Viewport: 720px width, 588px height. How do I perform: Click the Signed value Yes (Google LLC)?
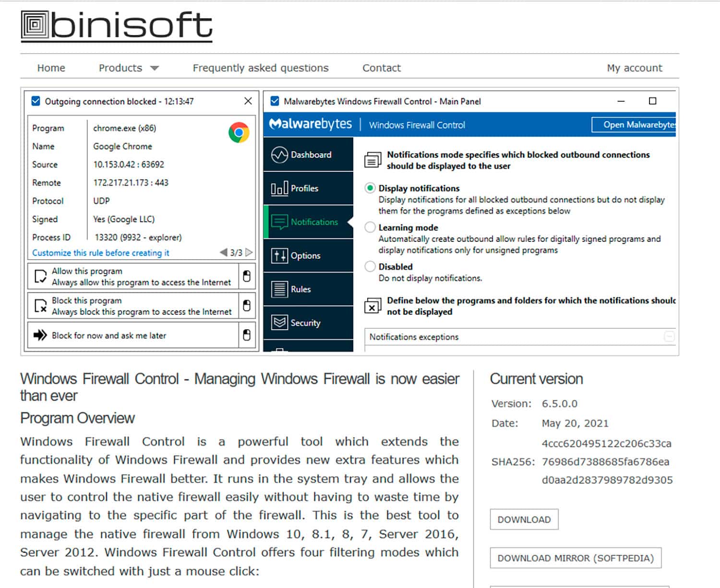(124, 219)
